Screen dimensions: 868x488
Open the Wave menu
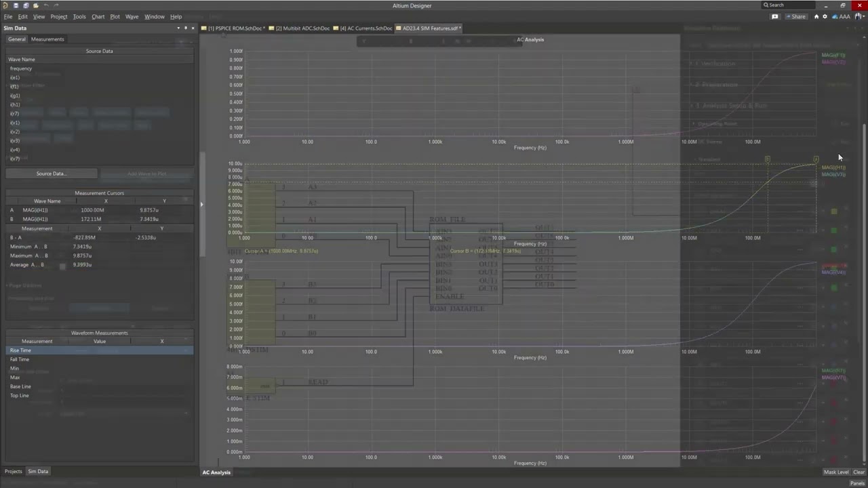pos(132,16)
